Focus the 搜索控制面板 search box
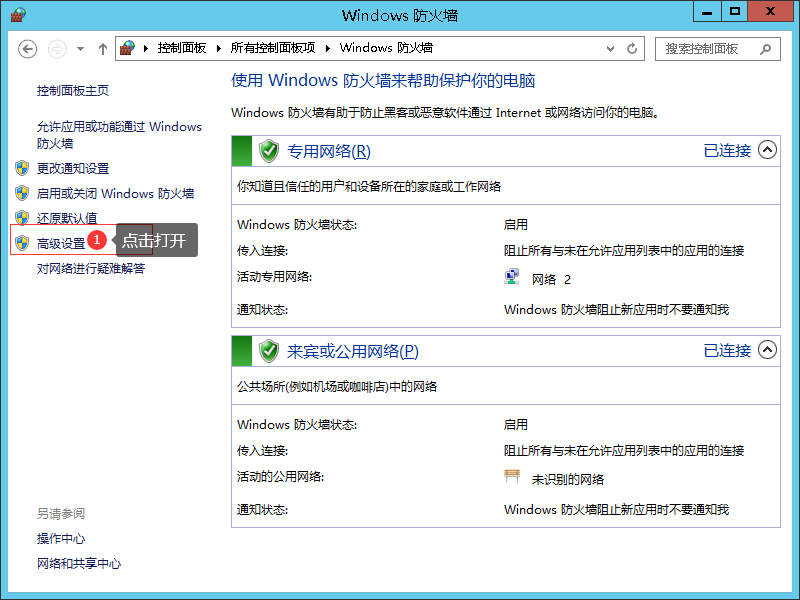Viewport: 800px width, 600px height. point(717,49)
